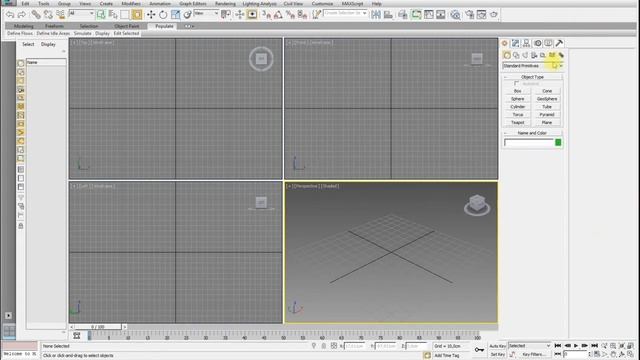Image resolution: width=640 pixels, height=360 pixels.
Task: Open the Edit menu
Action: (x=25, y=4)
